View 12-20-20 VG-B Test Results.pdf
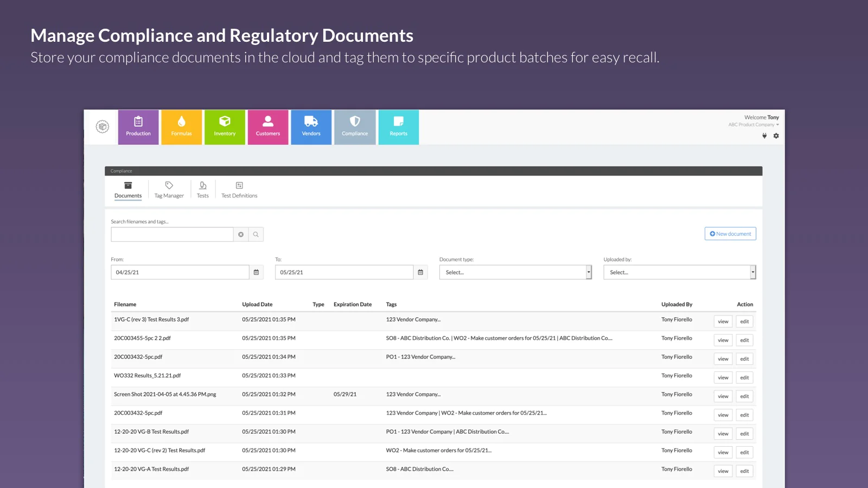Image resolution: width=868 pixels, height=488 pixels. (723, 434)
